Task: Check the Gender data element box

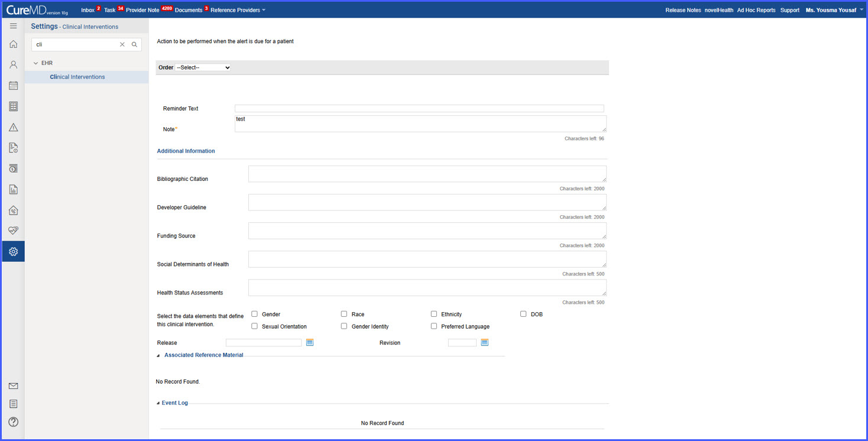Action: [x=255, y=314]
